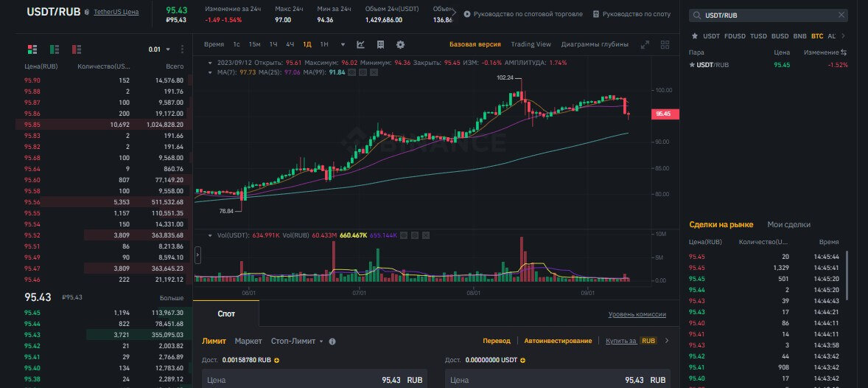Clear the USDT/RUB search field
Screen dimensions: 868x388
[x=841, y=15]
